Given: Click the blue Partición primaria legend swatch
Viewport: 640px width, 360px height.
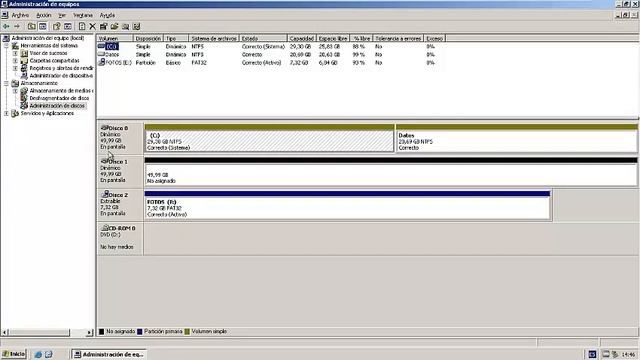Looking at the screenshot, I should 140,331.
